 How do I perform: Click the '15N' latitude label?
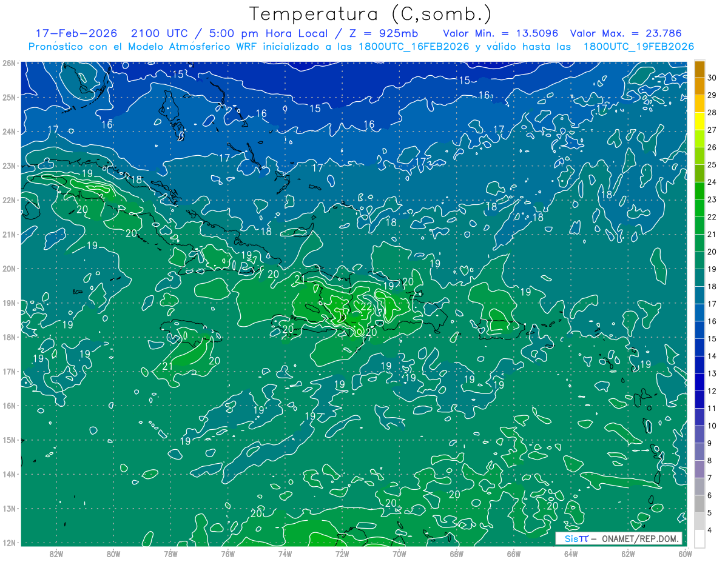point(9,440)
